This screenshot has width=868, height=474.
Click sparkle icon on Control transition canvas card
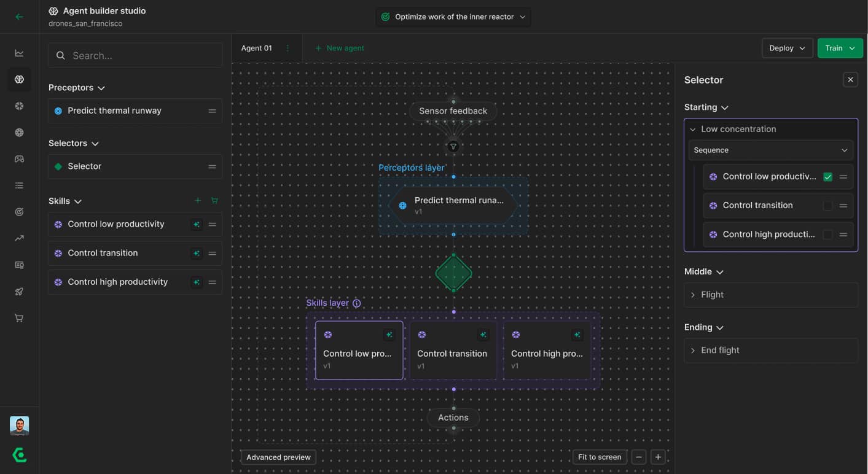(x=483, y=335)
